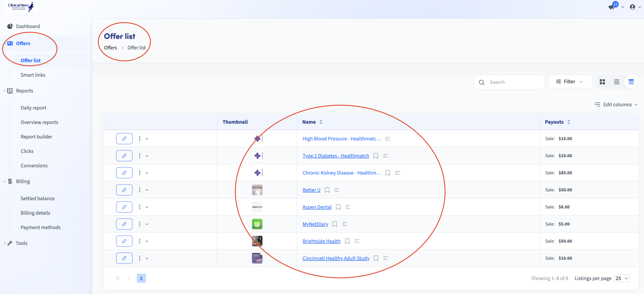Open the Aspen Dental offer link
This screenshot has width=644, height=294.
coord(317,207)
